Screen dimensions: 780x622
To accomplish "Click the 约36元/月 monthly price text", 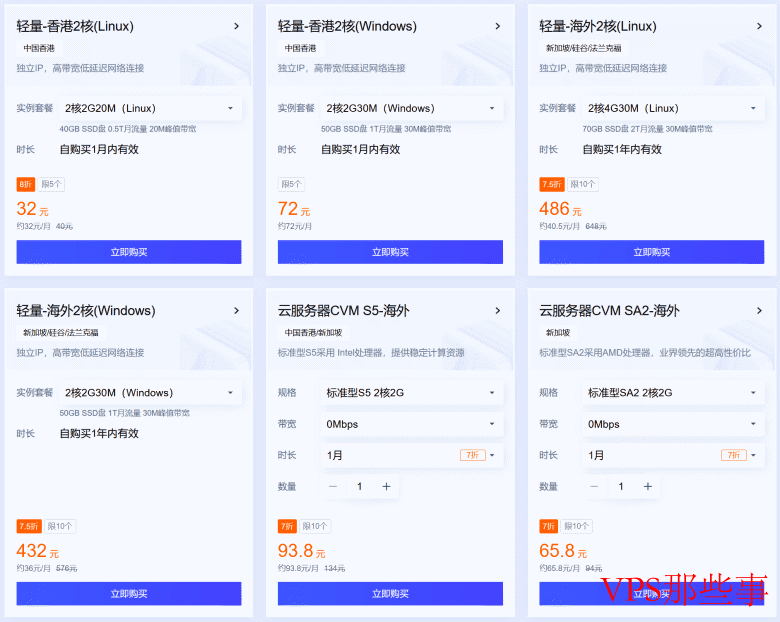I will (x=33, y=568).
